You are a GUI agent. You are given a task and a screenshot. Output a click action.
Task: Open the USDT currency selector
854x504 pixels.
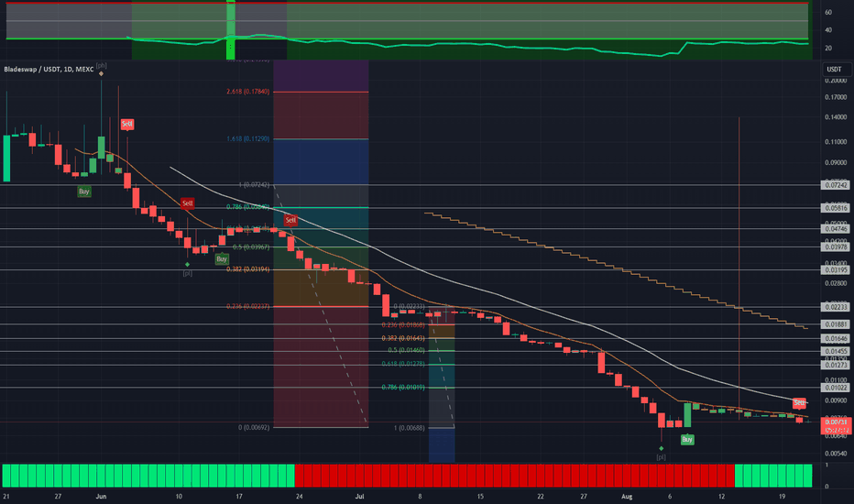click(x=837, y=70)
